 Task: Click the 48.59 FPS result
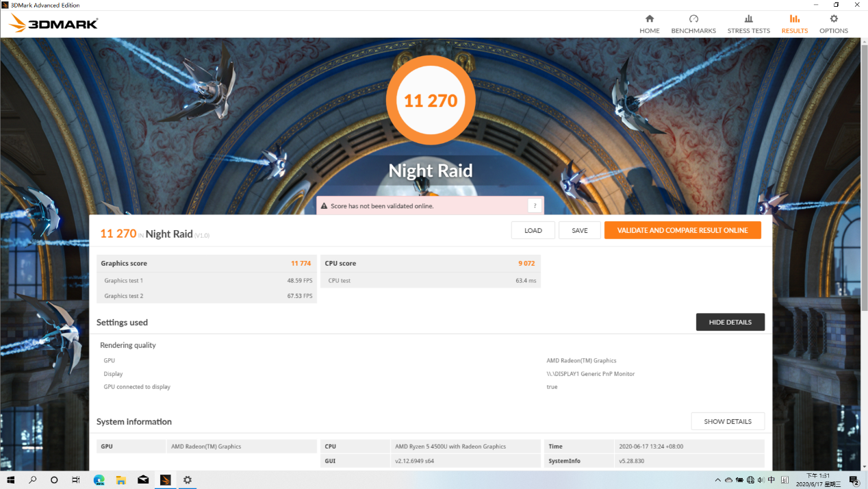pos(300,281)
